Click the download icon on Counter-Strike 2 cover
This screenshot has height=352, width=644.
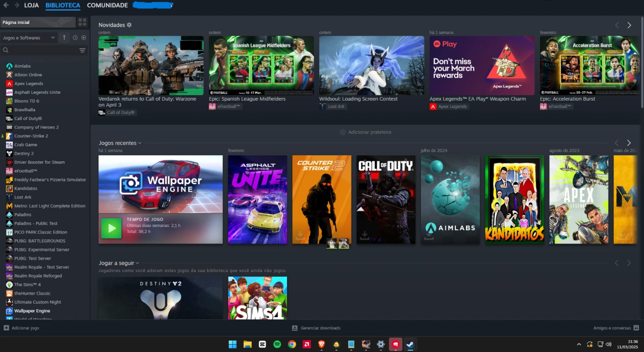click(300, 236)
